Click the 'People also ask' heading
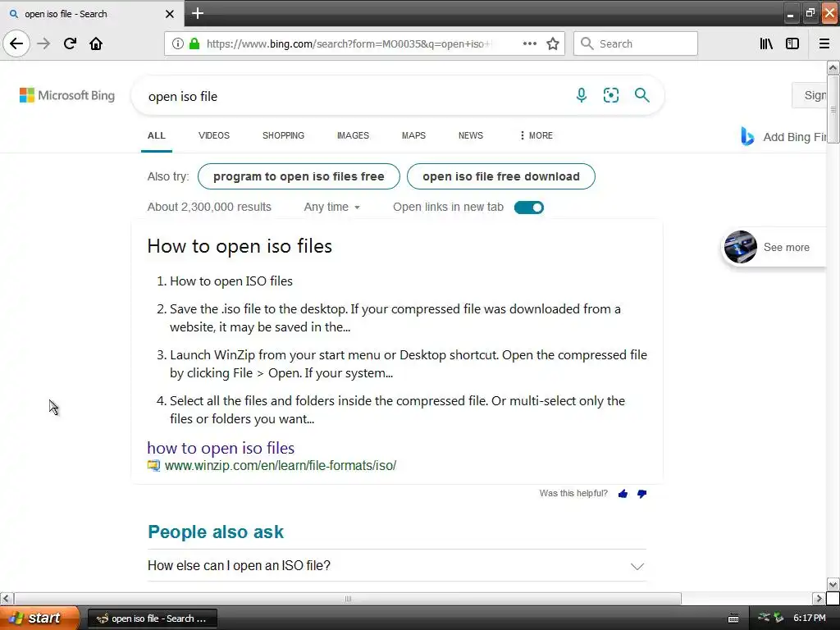The width and height of the screenshot is (840, 630). tap(216, 532)
